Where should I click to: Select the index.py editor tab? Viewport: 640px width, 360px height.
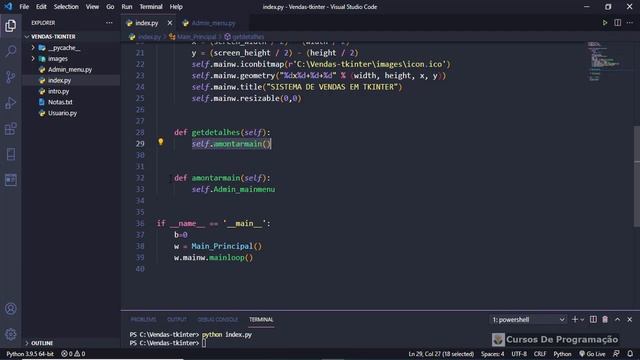[146, 23]
